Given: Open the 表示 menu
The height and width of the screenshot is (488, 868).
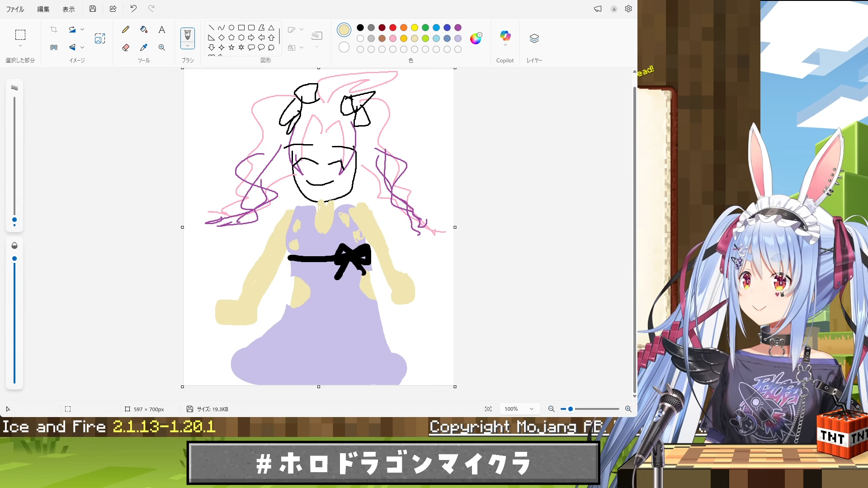Looking at the screenshot, I should (69, 9).
